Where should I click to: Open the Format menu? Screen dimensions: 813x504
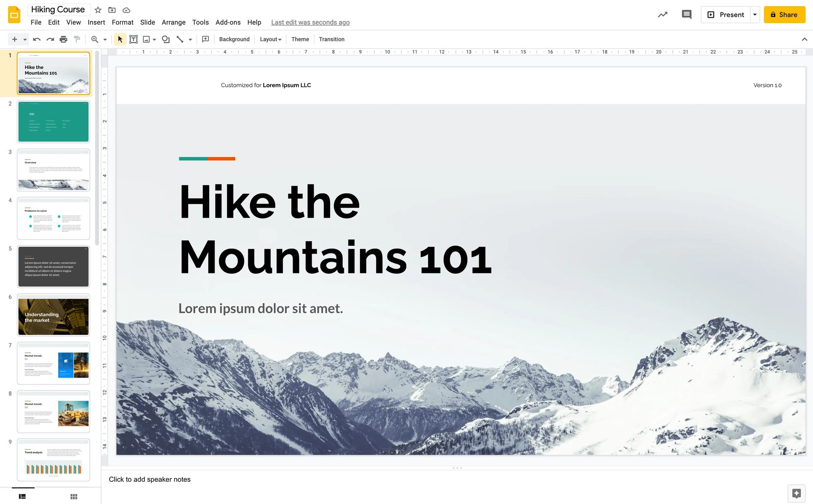tap(122, 22)
